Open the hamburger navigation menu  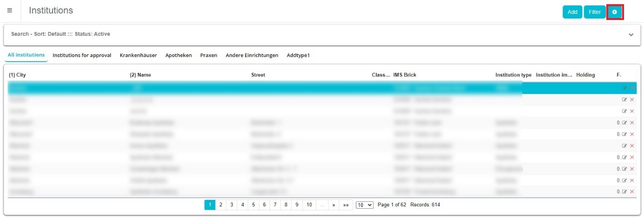(10, 11)
